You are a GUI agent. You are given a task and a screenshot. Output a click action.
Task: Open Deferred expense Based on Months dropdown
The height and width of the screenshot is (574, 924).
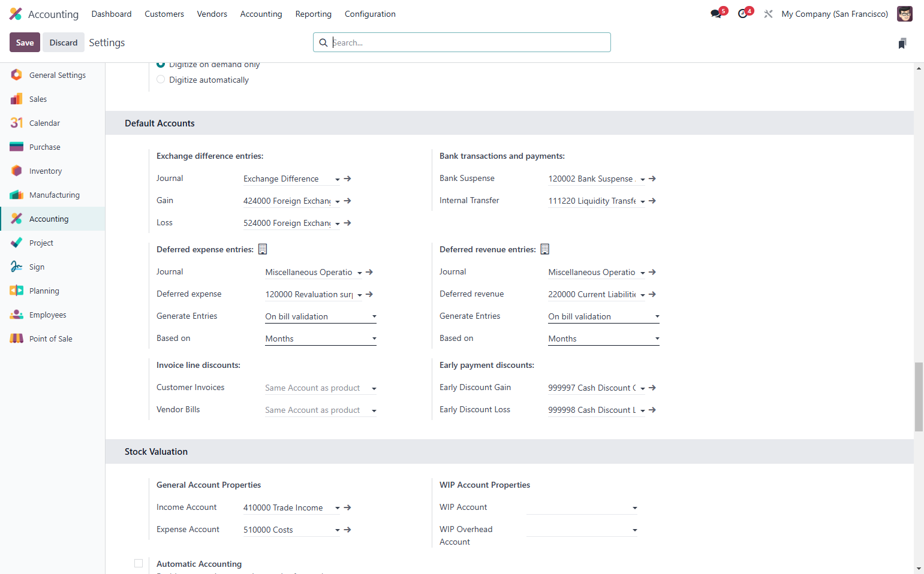[321, 339]
